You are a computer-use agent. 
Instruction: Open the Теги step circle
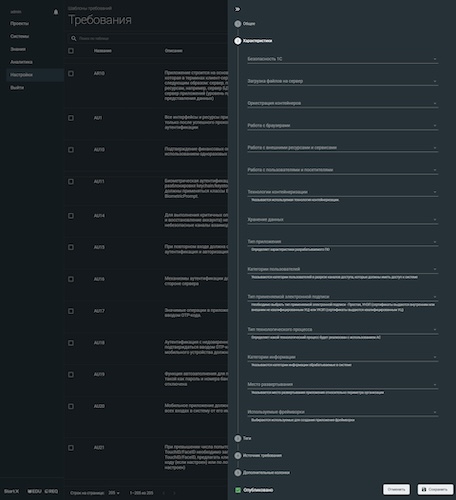[238, 438]
